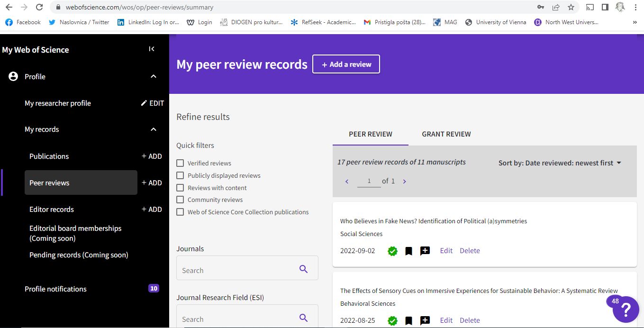Toggle the Community reviews checkbox

click(x=180, y=200)
